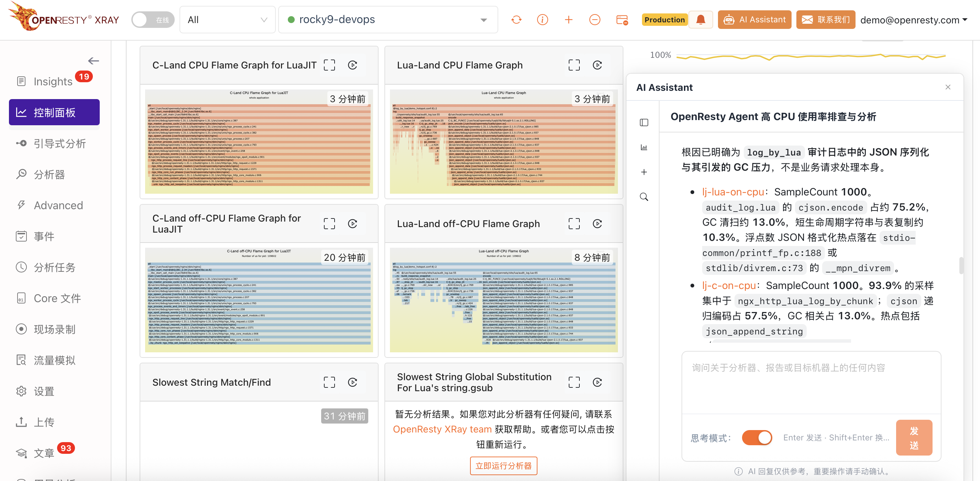Rerun the Slowest String Global Substitution analyzer
The width and height of the screenshot is (980, 481).
597,383
